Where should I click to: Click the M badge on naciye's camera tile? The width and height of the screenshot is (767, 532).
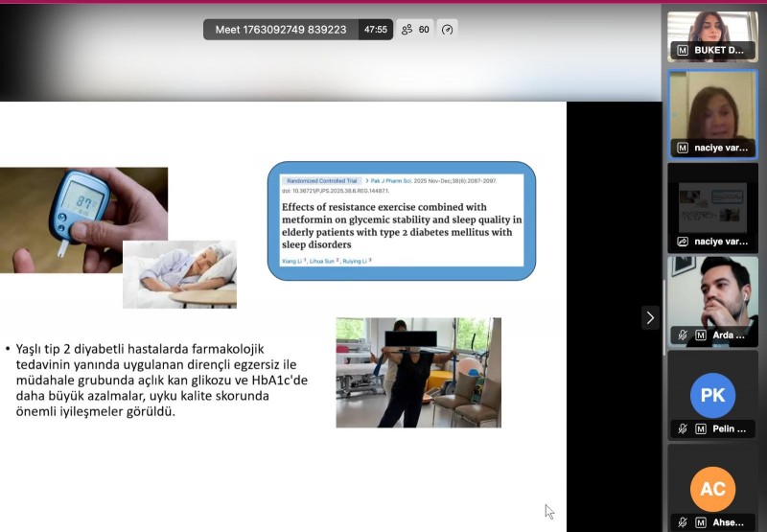point(683,149)
